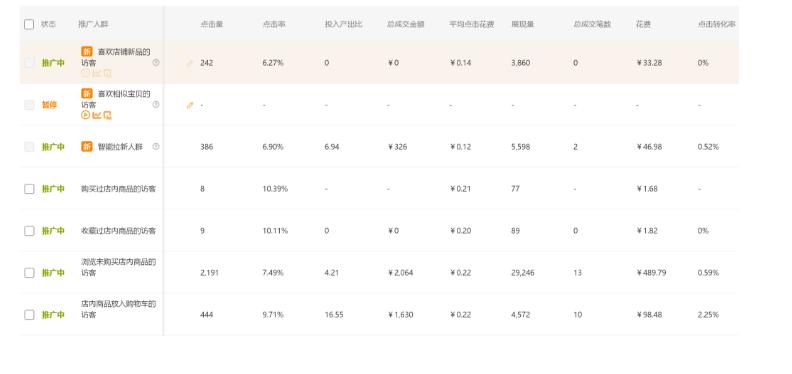This screenshot has height=374, width=792.
Task: Select the click-through rate 10.39%
Action: (x=275, y=189)
